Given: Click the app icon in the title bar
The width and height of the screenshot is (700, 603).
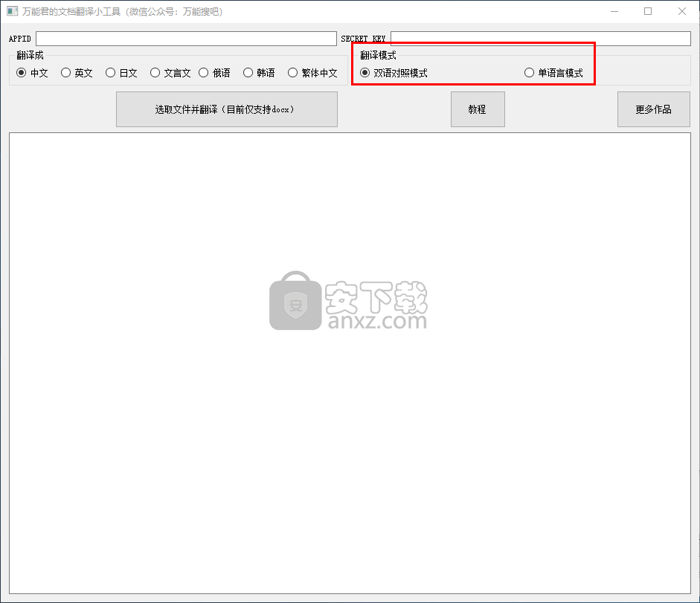Looking at the screenshot, I should tap(12, 11).
